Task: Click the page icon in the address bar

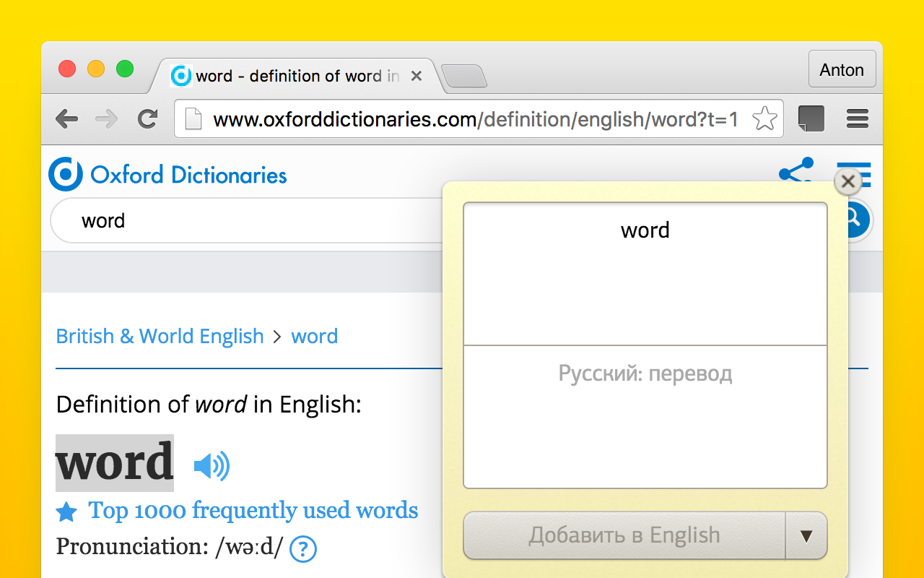Action: 193,118
